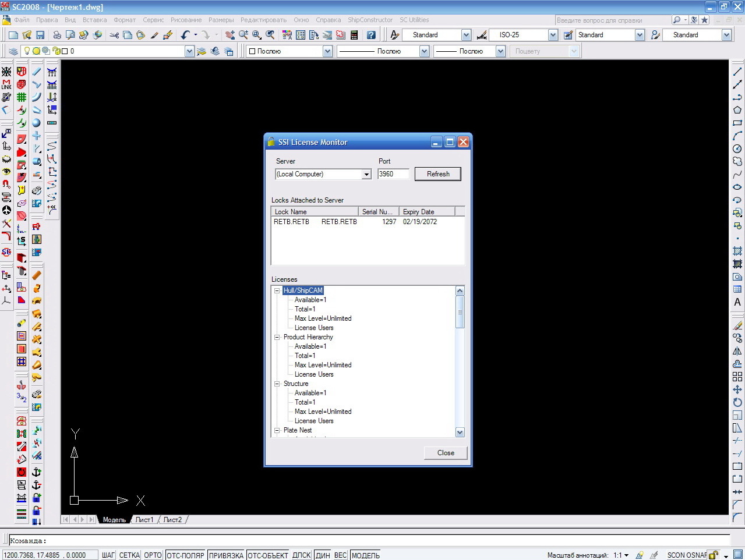Toggle СЕТКА grid display
Screen dimensions: 745x560
[129, 555]
